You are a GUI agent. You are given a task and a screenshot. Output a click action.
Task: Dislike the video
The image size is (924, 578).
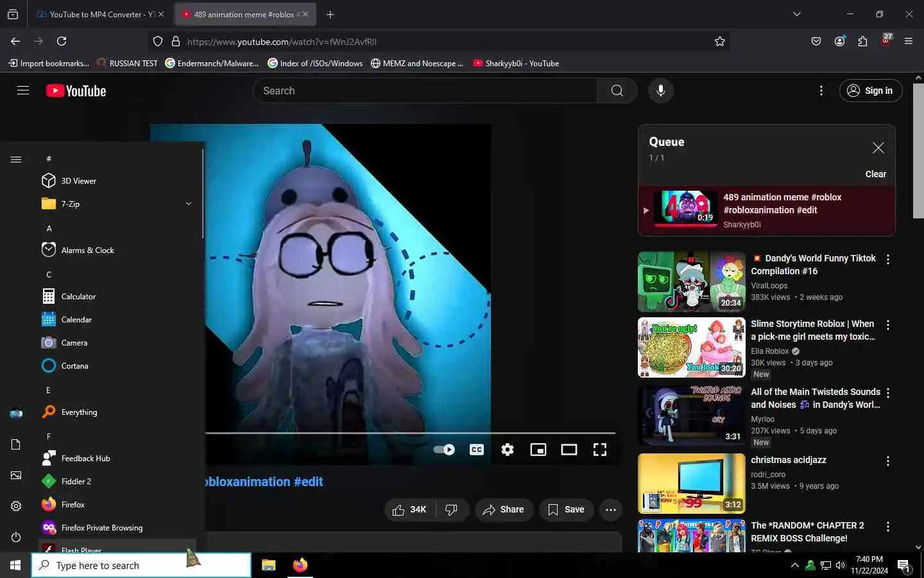pos(452,510)
